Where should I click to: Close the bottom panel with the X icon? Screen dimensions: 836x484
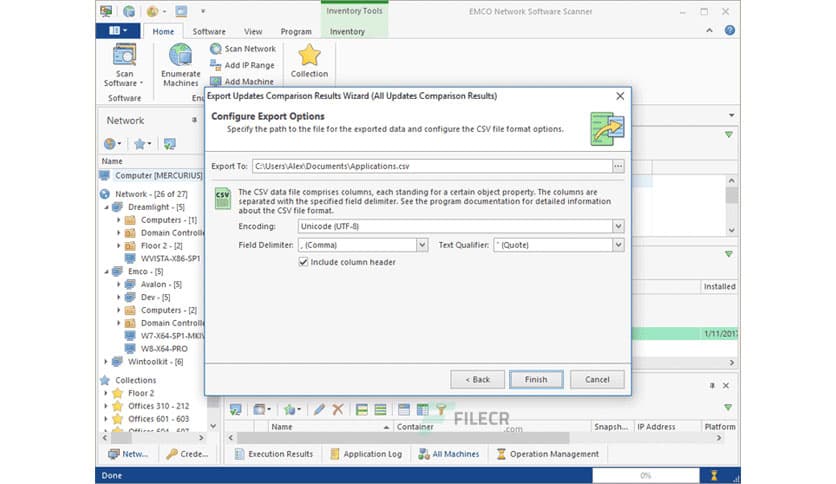click(726, 385)
